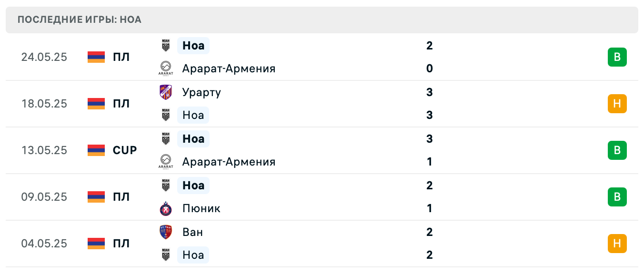
Task: Click the Ноа crest in the 04.05.25 match
Action: (x=165, y=255)
